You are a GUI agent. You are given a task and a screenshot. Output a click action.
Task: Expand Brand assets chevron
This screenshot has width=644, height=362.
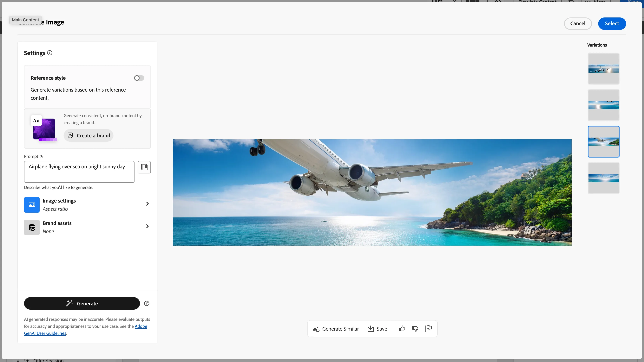coord(147,226)
